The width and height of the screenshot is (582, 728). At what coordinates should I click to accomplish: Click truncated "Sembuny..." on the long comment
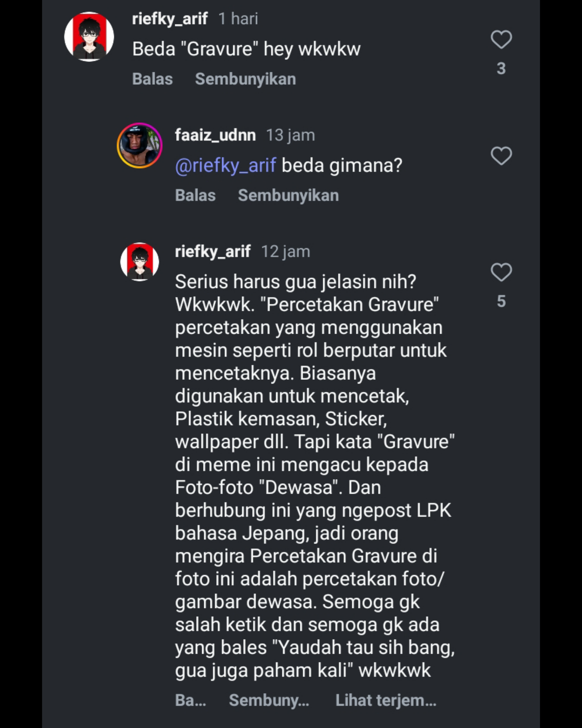269,700
